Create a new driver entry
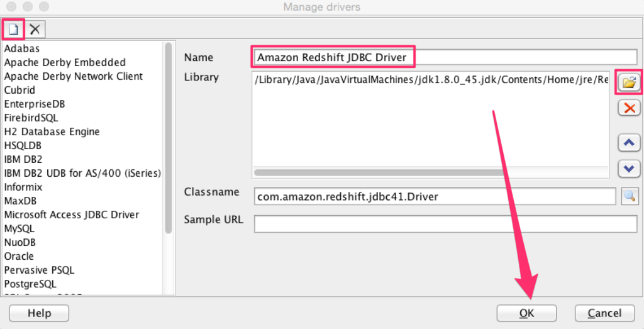This screenshot has width=644, height=329. (14, 29)
